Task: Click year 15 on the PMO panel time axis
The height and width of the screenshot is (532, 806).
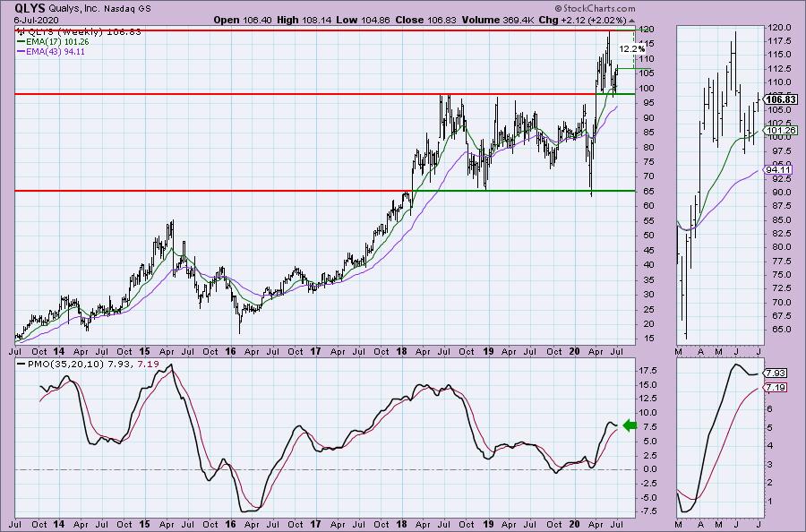Action: [144, 524]
